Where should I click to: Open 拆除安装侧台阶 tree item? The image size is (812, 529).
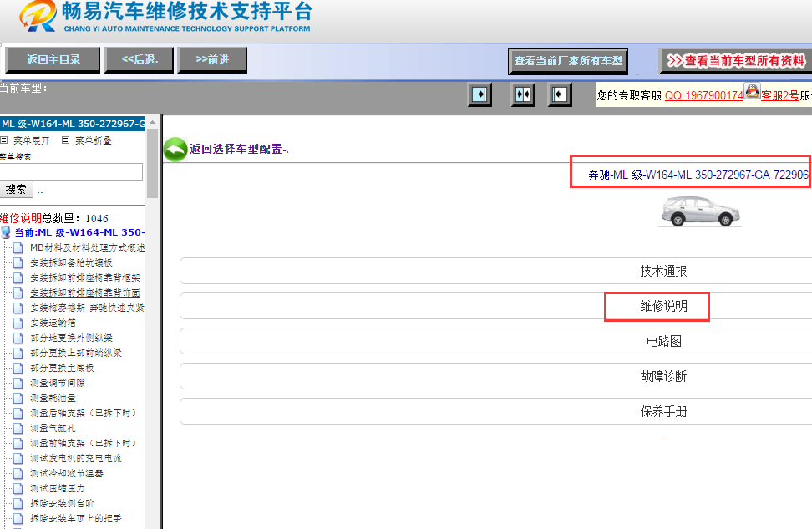(62, 503)
